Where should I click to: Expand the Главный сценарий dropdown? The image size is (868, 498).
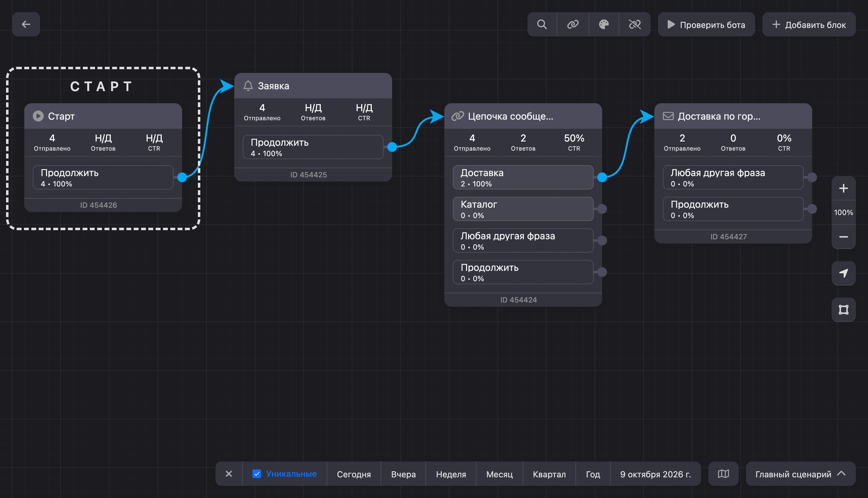pyautogui.click(x=801, y=474)
